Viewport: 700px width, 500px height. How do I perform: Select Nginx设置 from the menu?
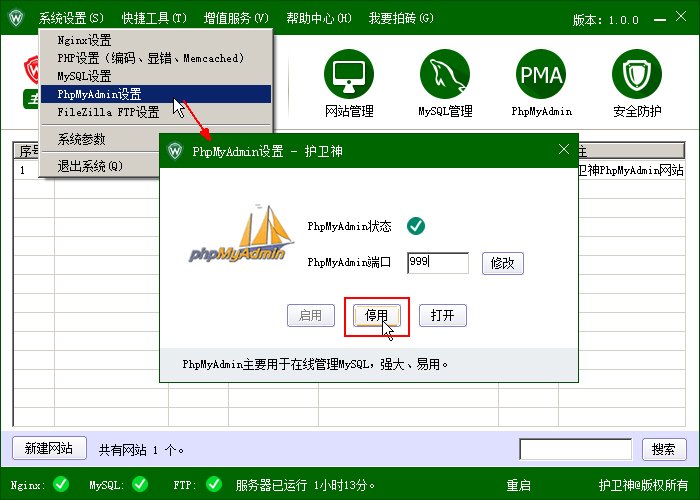tap(156, 40)
